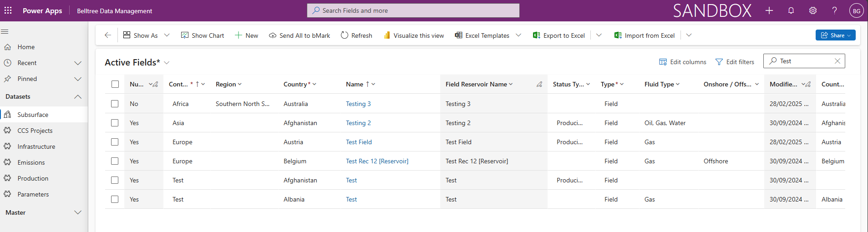
Task: Click the Search Fields and more box
Action: [x=413, y=10]
